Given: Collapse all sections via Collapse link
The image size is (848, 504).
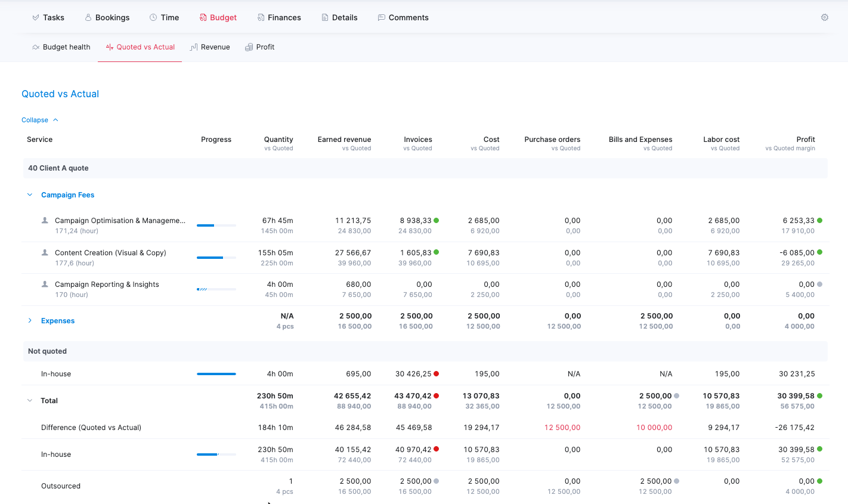Looking at the screenshot, I should coord(40,120).
